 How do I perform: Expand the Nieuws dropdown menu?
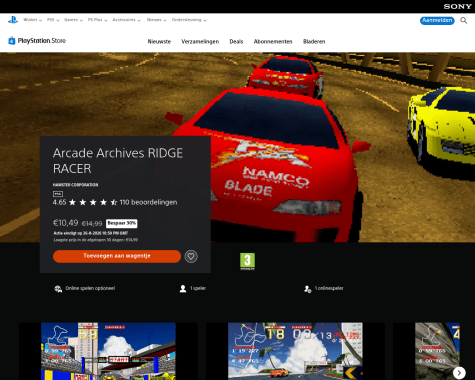156,20
